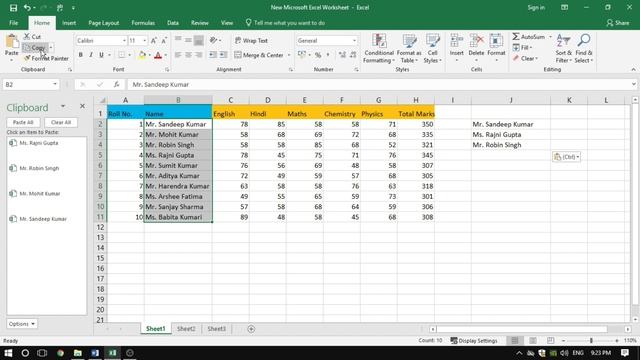Adjust the zoom slider handle

591,340
